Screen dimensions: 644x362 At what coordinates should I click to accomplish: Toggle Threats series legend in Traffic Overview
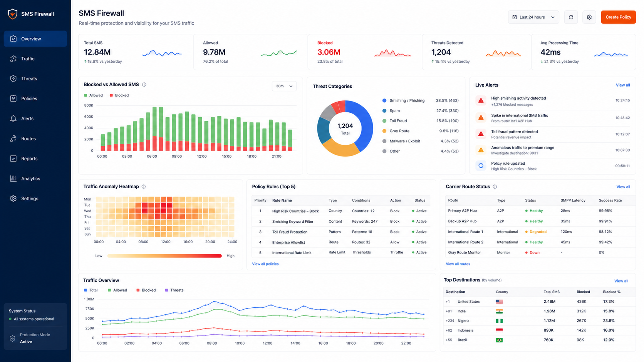click(x=174, y=290)
